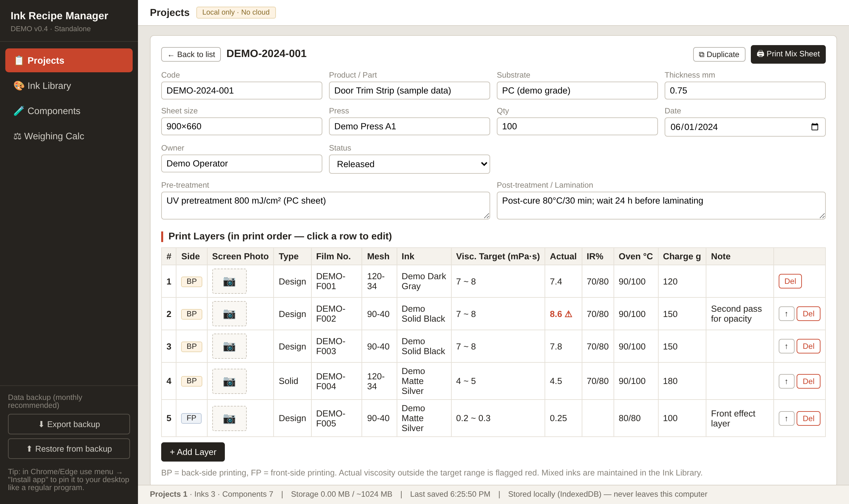Open the Ink Library section

tap(69, 86)
